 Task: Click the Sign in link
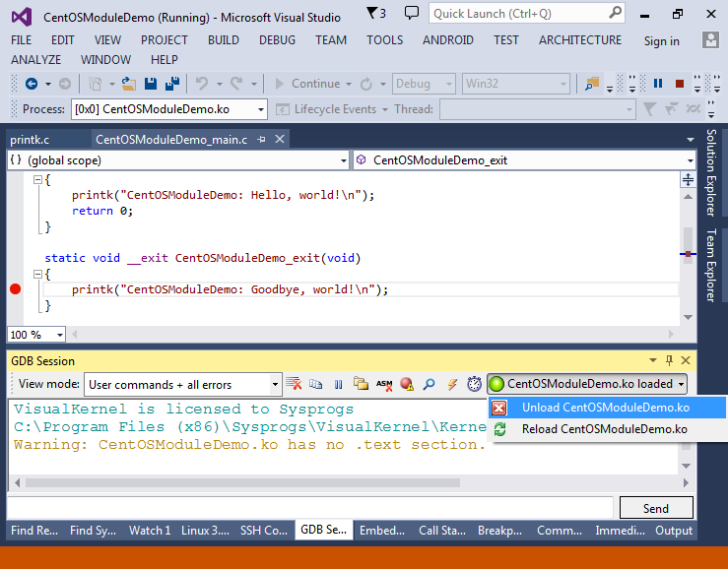click(661, 41)
